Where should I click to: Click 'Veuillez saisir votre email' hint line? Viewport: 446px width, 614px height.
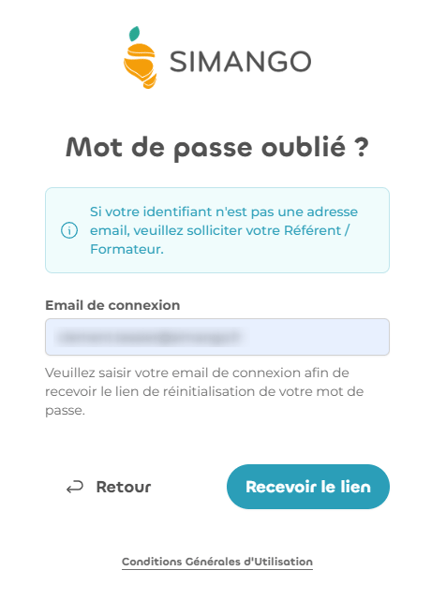click(x=126, y=373)
